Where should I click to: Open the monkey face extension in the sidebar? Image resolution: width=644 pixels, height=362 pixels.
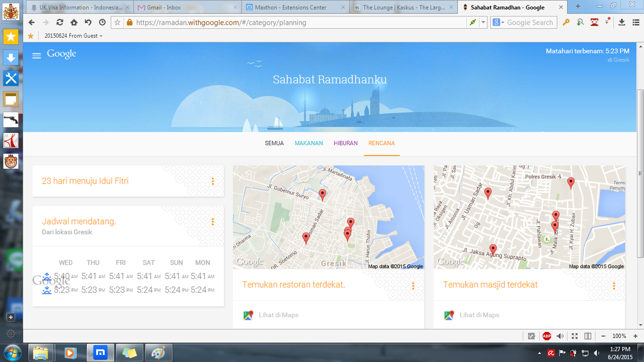11,161
